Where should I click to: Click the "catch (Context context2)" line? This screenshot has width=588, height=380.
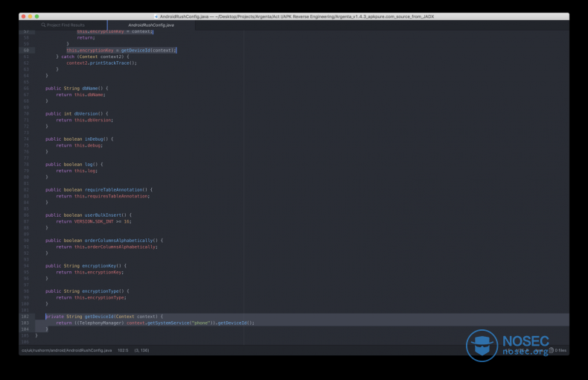tap(92, 57)
